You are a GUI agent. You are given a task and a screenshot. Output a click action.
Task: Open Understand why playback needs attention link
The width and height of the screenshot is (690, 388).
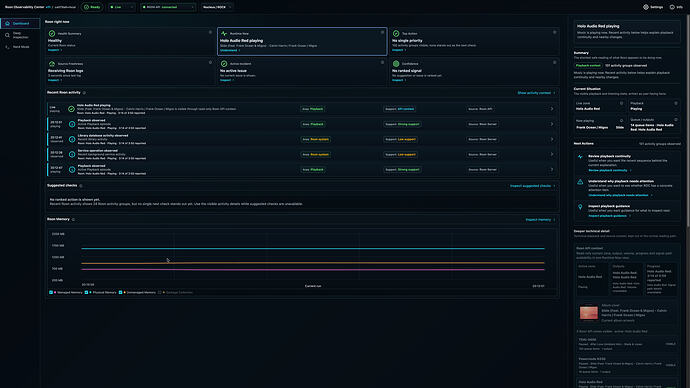click(620, 195)
